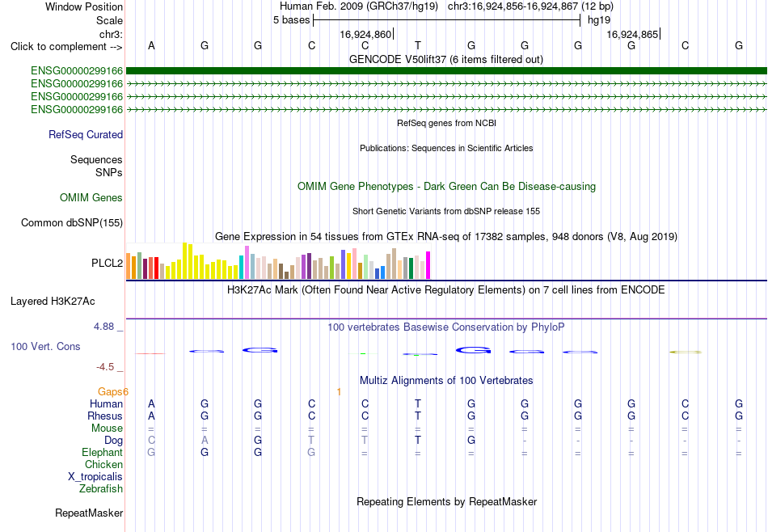This screenshot has height=532, width=768.
Task: Click the orange Gaps row label
Action: pyautogui.click(x=112, y=391)
